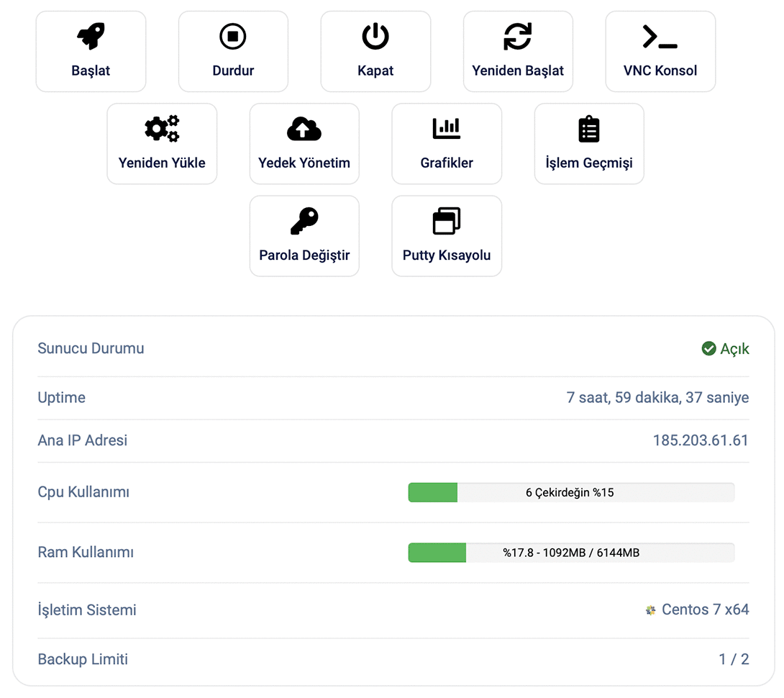Click the Ram Kullanımı label

click(x=86, y=552)
